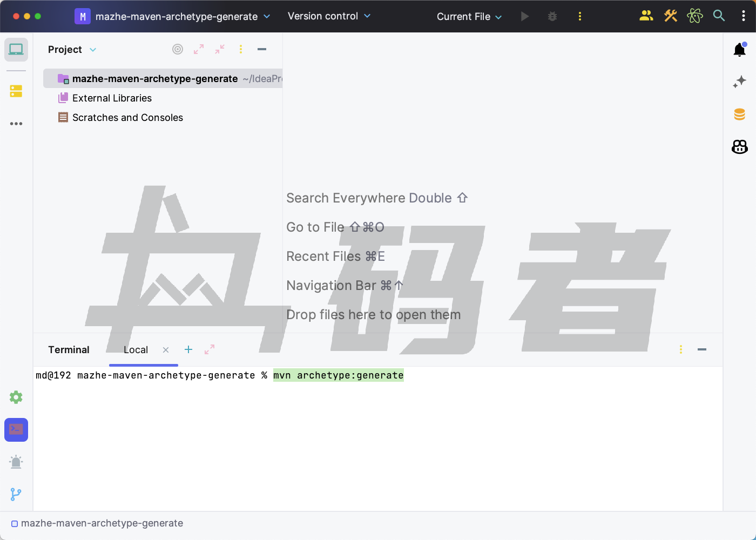The height and width of the screenshot is (540, 756).
Task: Select External Libraries in the tree
Action: tap(112, 98)
